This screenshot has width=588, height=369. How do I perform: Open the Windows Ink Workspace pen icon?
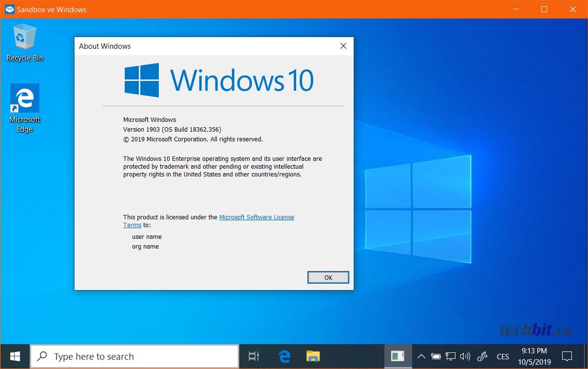[482, 356]
